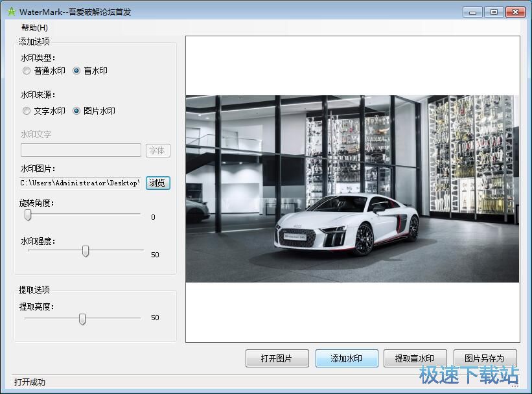
Task: Click the 水印文字 text input field
Action: [x=81, y=150]
